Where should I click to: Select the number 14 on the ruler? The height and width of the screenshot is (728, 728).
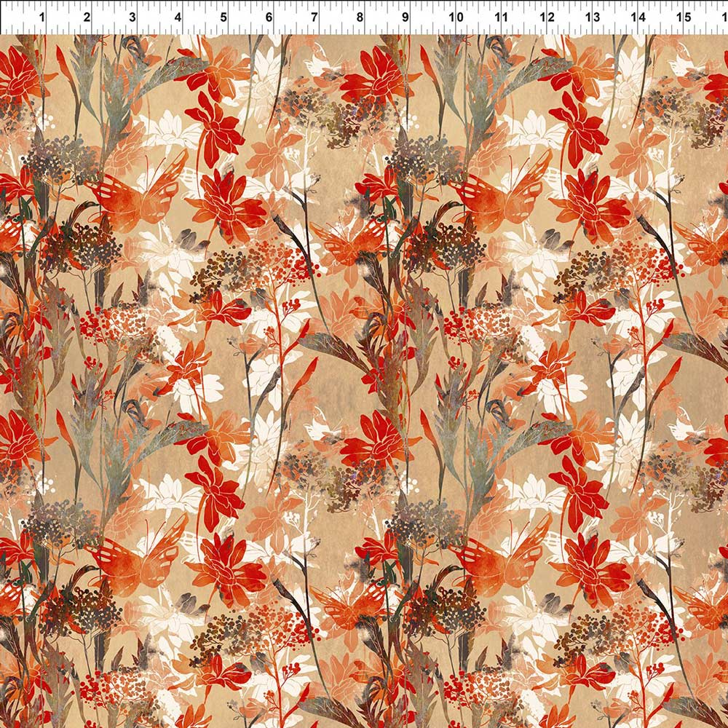(x=638, y=17)
